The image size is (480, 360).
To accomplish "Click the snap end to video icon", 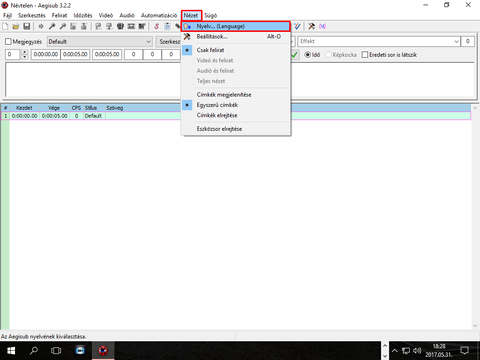I will point(109,26).
